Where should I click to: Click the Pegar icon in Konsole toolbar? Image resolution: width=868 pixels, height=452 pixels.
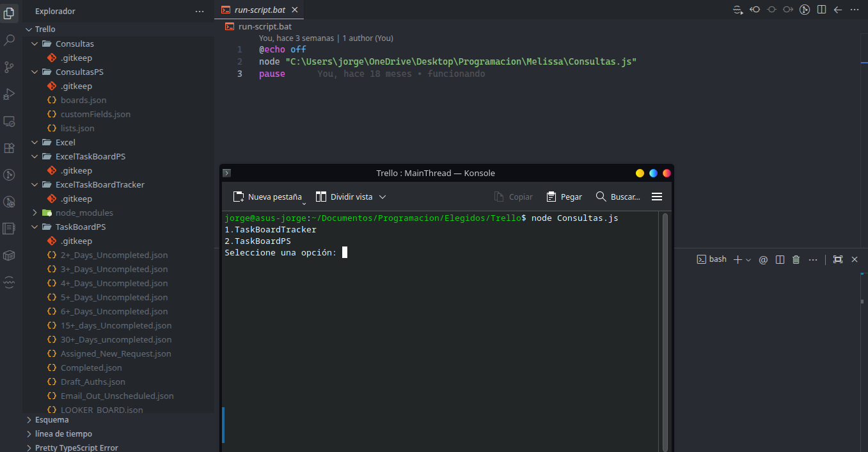tap(551, 197)
